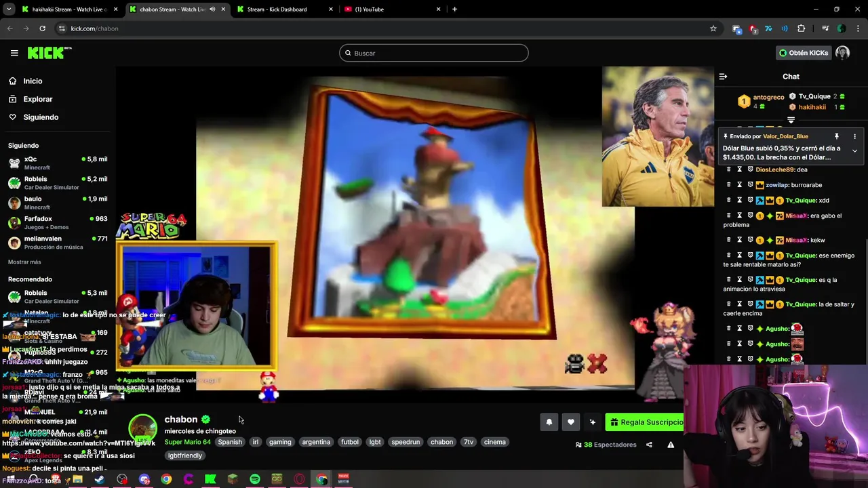
Task: Open Siguiendo in the sidebar
Action: (41, 117)
